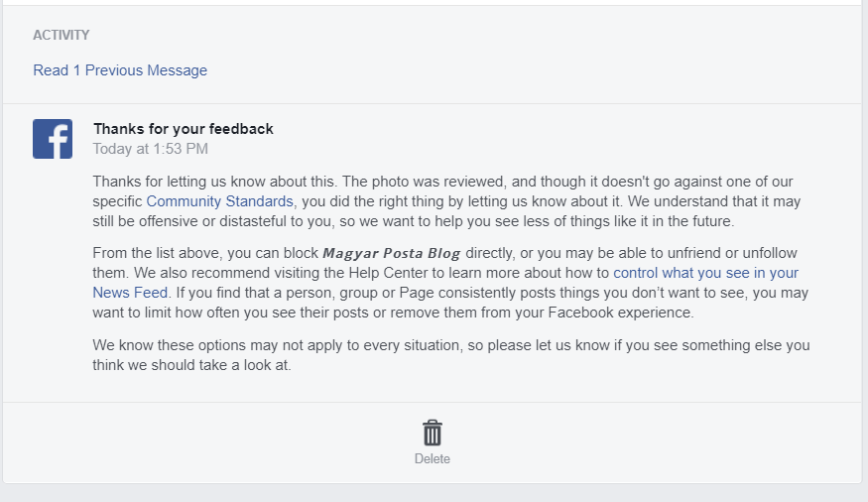Viewport: 868px width, 502px height.
Task: Click the Facebook logo avatar icon
Action: tap(53, 139)
